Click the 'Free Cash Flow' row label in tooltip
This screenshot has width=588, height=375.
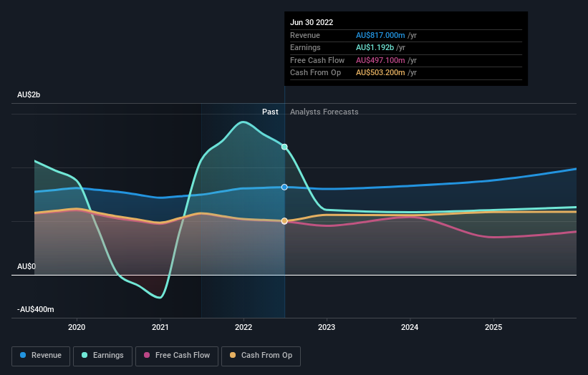317,60
